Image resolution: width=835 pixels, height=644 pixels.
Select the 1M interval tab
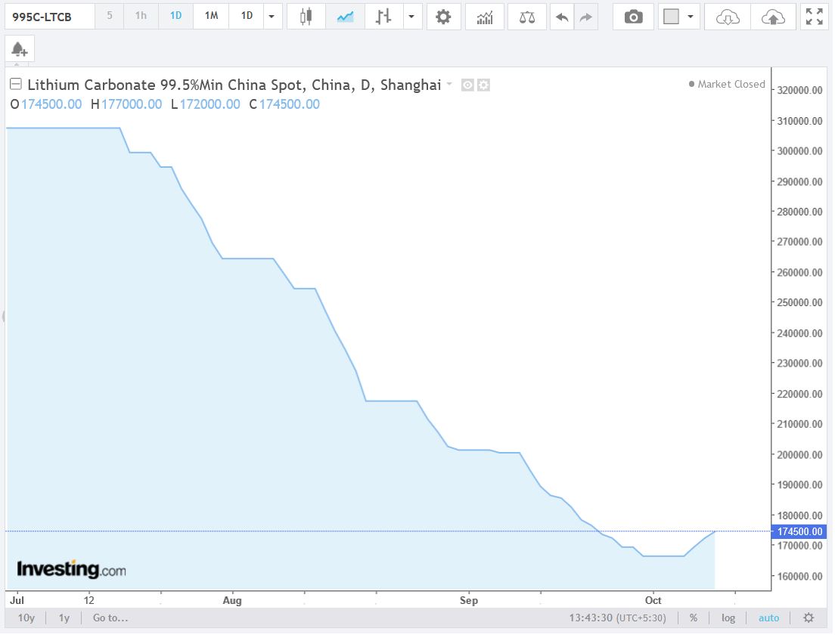coord(211,16)
